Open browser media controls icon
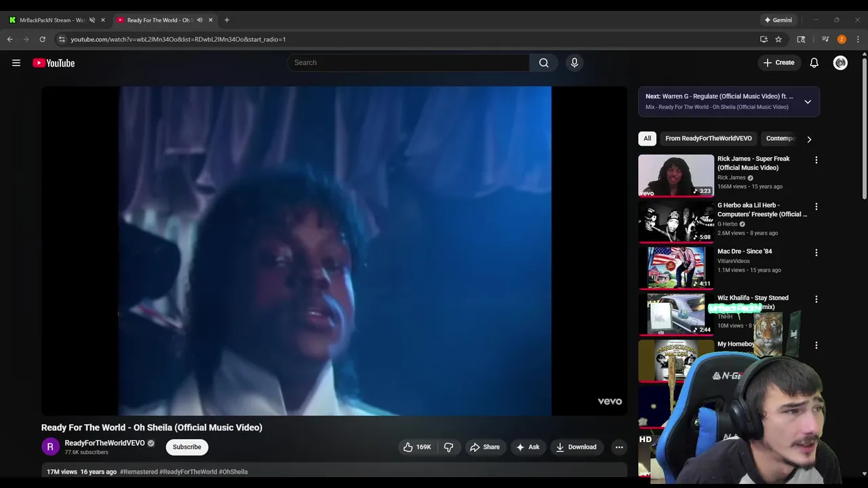 [x=825, y=39]
